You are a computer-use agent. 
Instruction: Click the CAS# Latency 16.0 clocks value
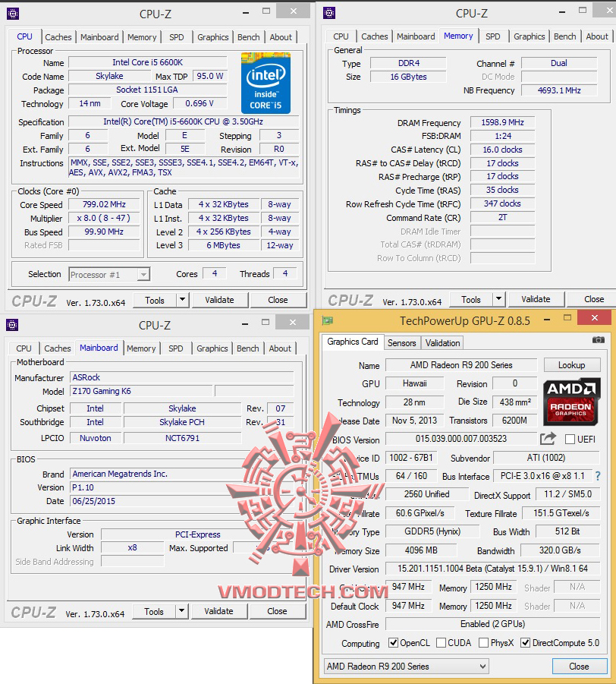502,150
